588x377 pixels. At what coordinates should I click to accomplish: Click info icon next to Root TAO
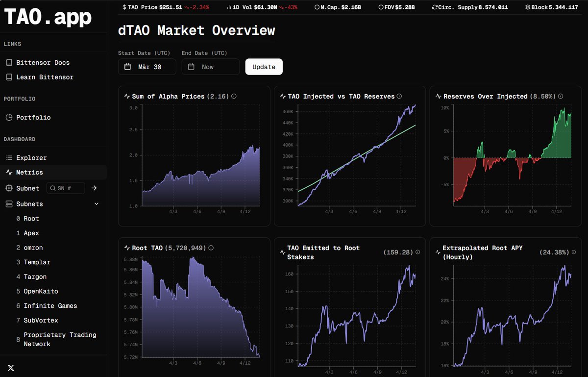[211, 248]
